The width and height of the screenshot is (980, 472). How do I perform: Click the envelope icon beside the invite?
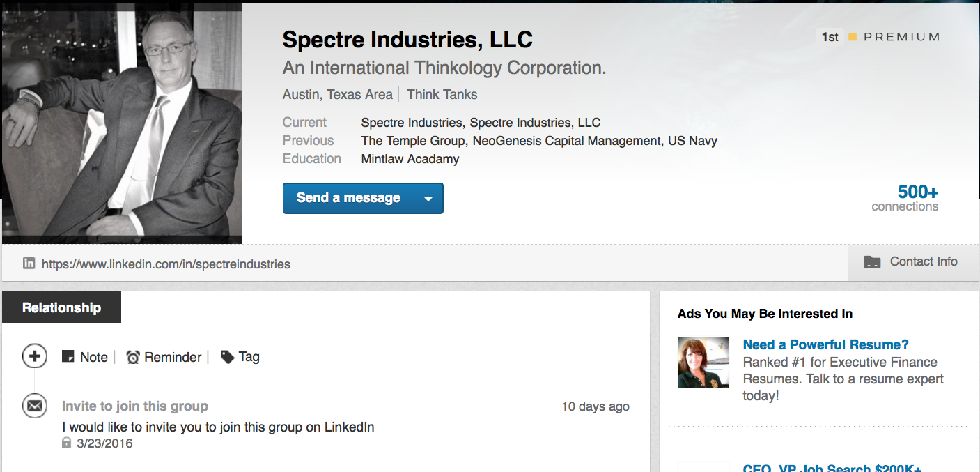35,406
